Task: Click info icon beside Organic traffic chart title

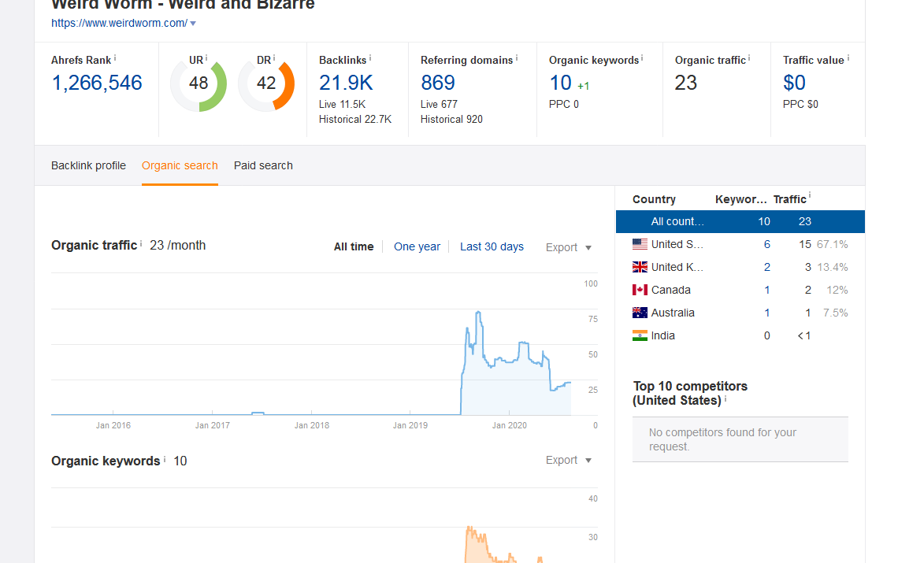Action: click(141, 243)
